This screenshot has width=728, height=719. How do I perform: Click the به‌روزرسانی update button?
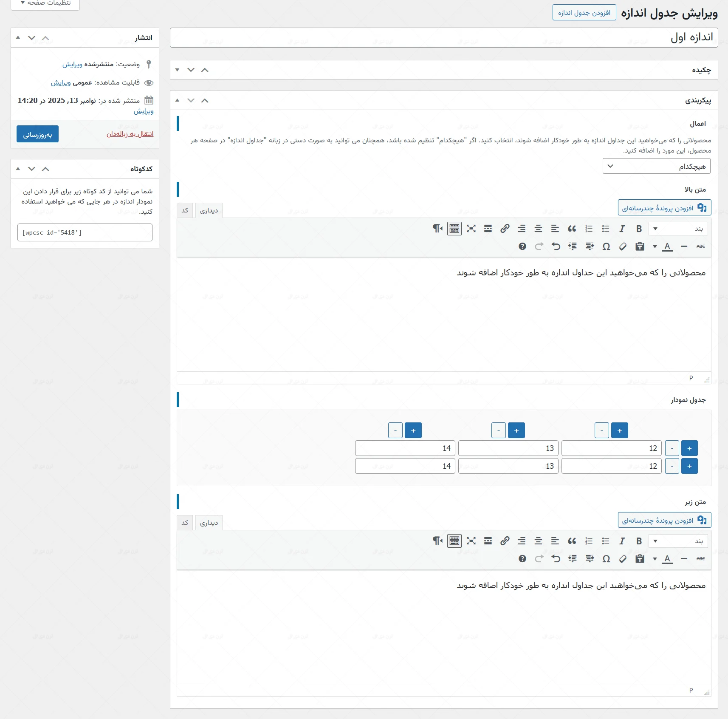point(37,134)
